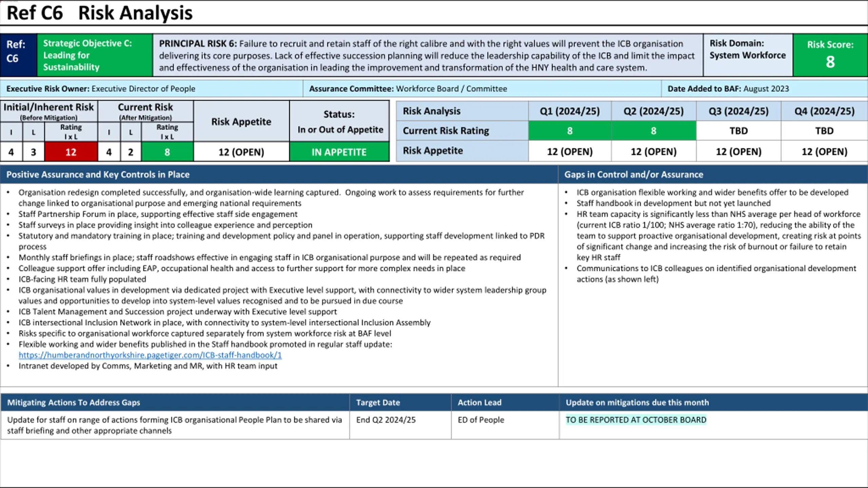Click the Strategic Objective C green cell
This screenshot has height=488, width=868.
coord(95,55)
